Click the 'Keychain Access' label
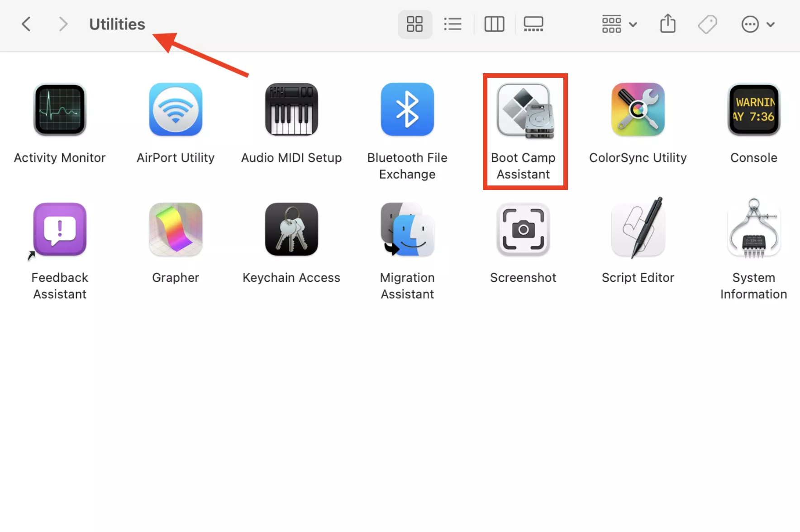This screenshot has height=532, width=800. [291, 277]
